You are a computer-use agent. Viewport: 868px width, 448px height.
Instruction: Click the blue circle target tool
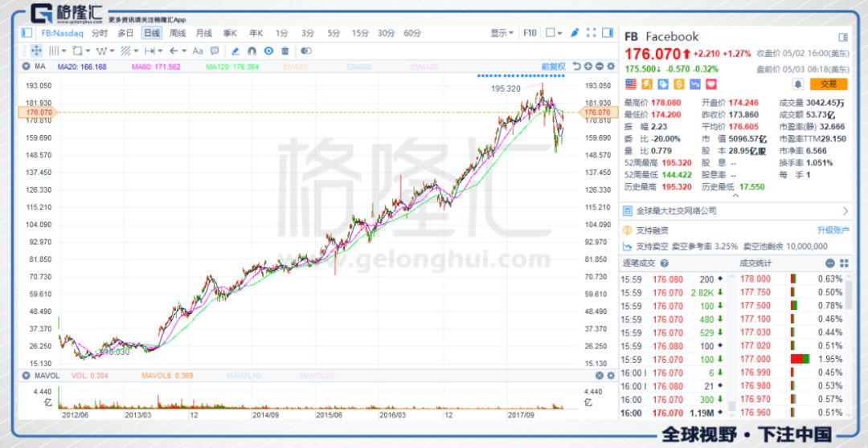(x=268, y=51)
